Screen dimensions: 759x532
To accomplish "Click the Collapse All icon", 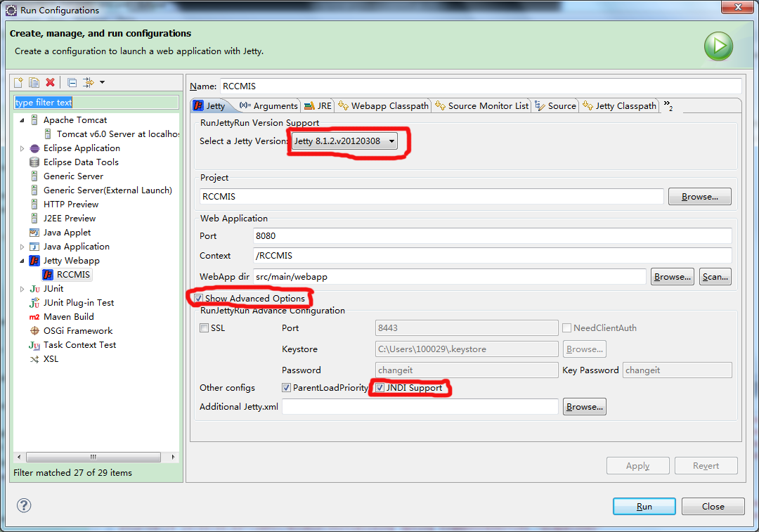I will (x=72, y=82).
